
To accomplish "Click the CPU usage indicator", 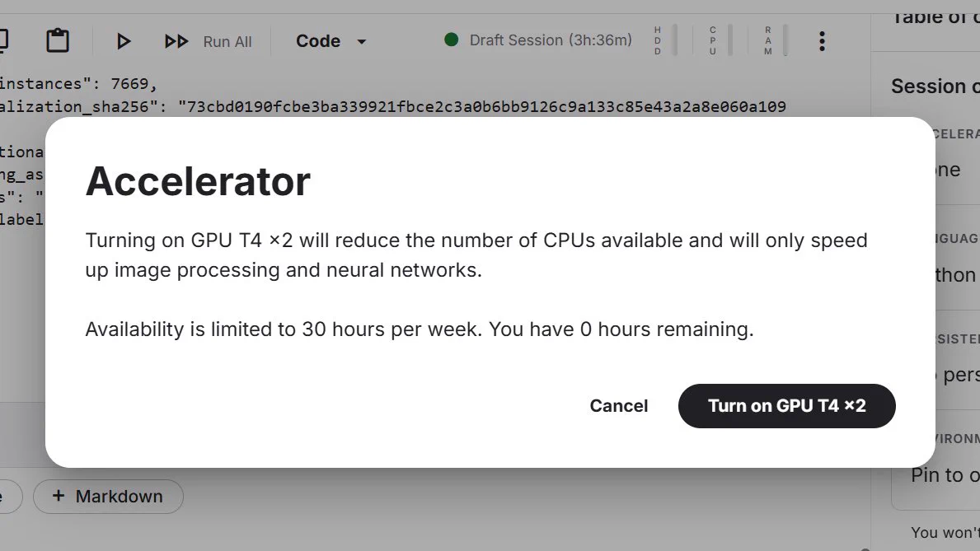I will pyautogui.click(x=720, y=40).
